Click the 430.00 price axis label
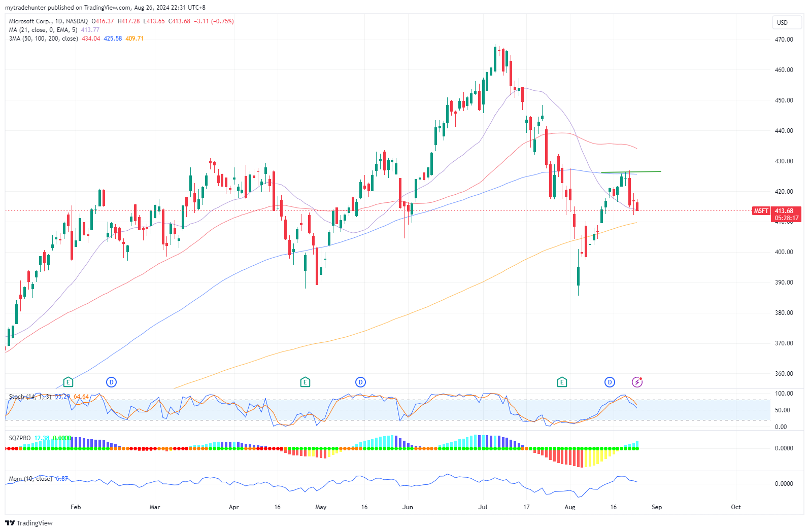This screenshot has width=809, height=532. coord(784,161)
